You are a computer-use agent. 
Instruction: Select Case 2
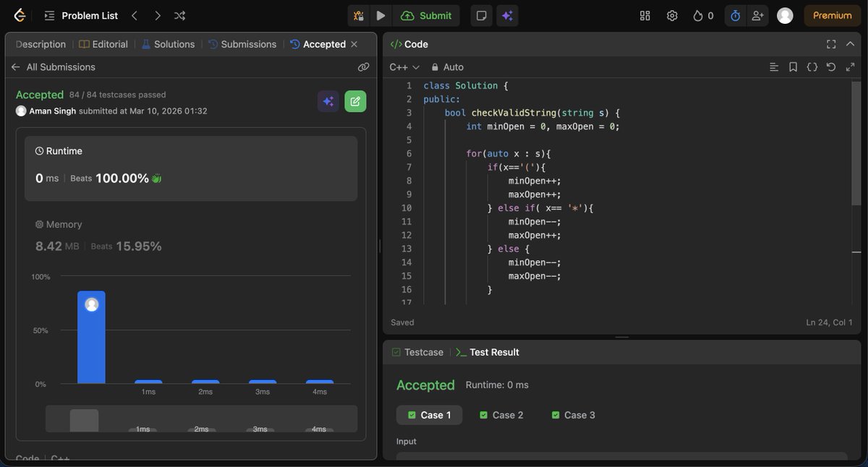click(501, 415)
